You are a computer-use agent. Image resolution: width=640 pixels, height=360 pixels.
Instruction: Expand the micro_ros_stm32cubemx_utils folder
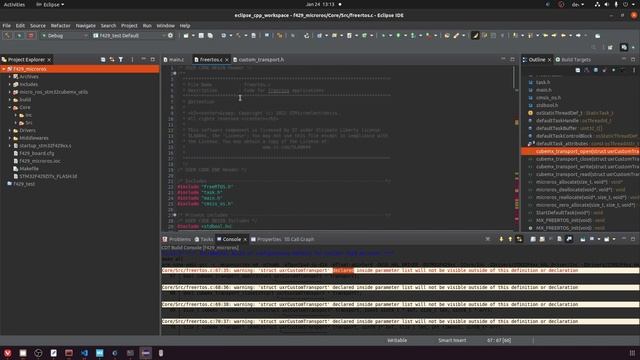coord(10,92)
